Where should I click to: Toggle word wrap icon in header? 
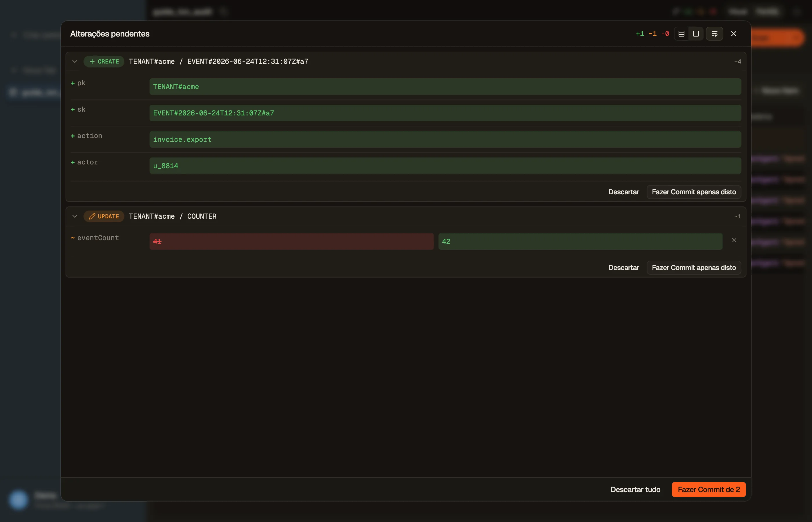tap(714, 34)
